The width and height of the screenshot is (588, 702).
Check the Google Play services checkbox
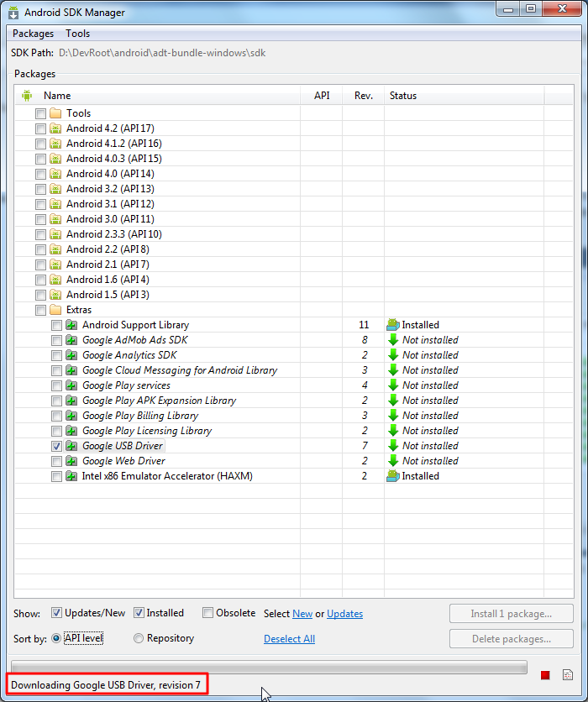click(x=56, y=385)
